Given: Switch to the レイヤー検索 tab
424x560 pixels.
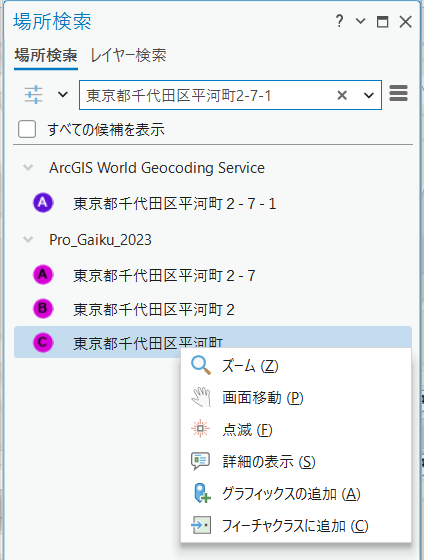Looking at the screenshot, I should point(128,56).
